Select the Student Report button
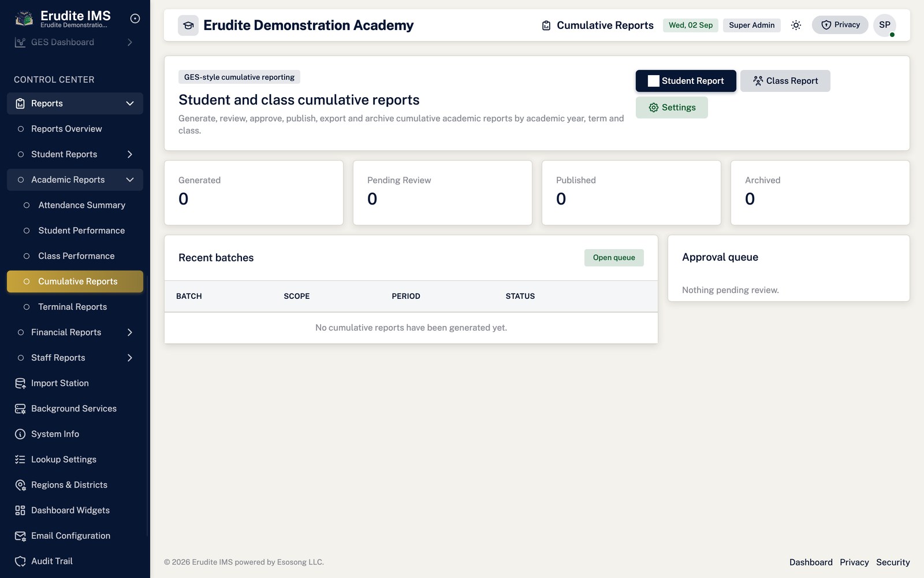 686,81
